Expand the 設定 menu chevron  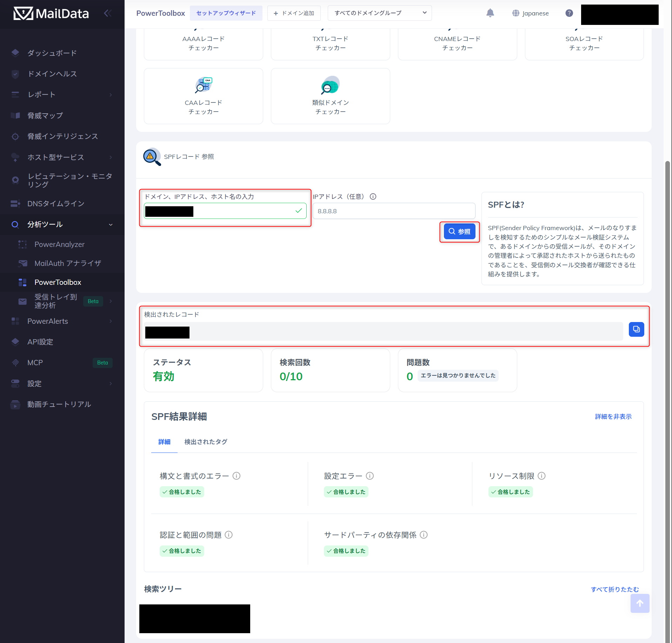(111, 384)
